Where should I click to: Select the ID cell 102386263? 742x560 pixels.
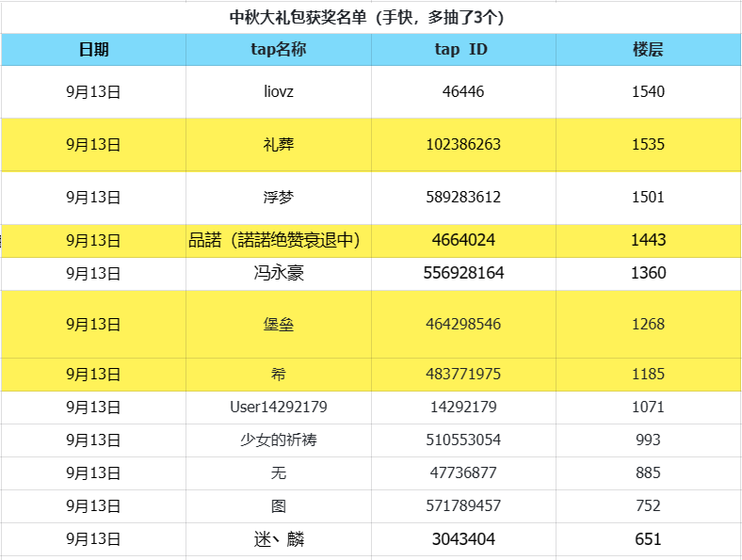tap(462, 144)
